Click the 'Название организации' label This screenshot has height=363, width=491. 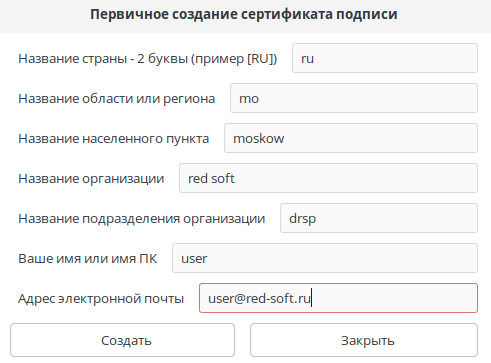tap(91, 179)
